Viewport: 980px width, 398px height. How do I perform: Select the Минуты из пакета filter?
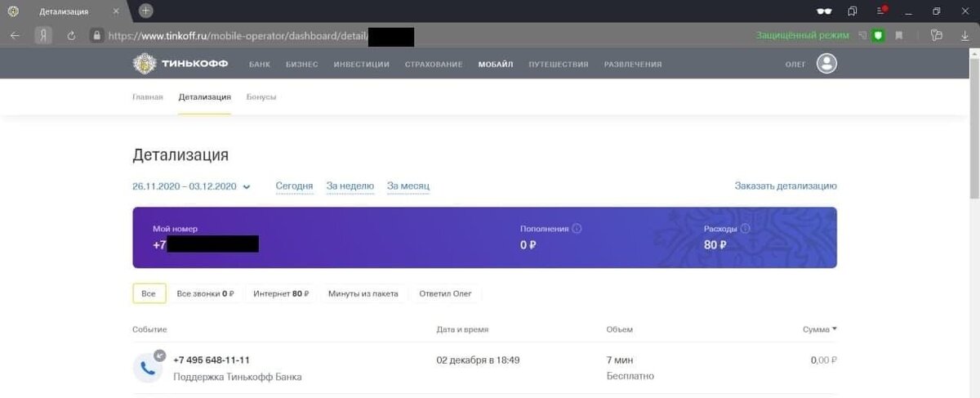pos(363,293)
